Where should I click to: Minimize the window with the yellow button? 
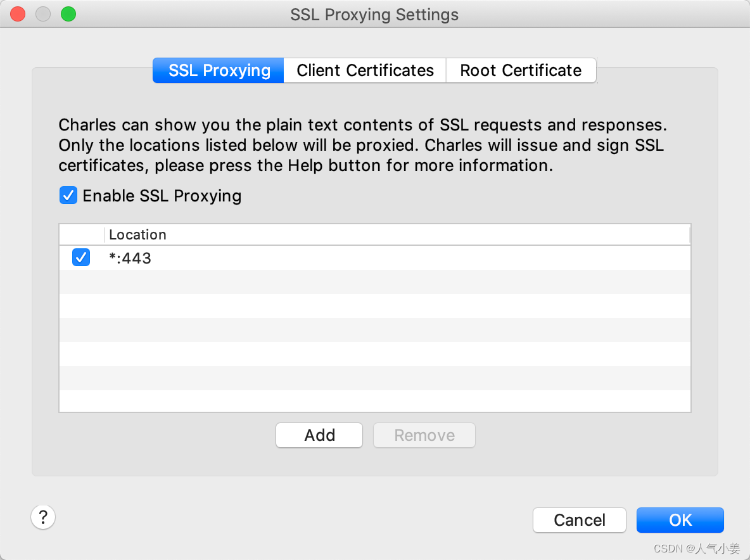click(x=42, y=14)
